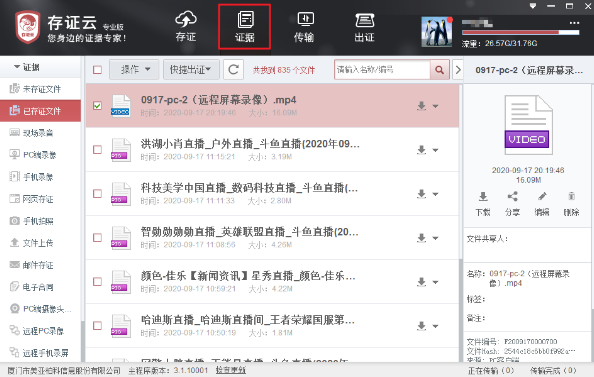The height and width of the screenshot is (377, 594).
Task: Click the 0917-pc-2 video file icon
Action: [120, 106]
